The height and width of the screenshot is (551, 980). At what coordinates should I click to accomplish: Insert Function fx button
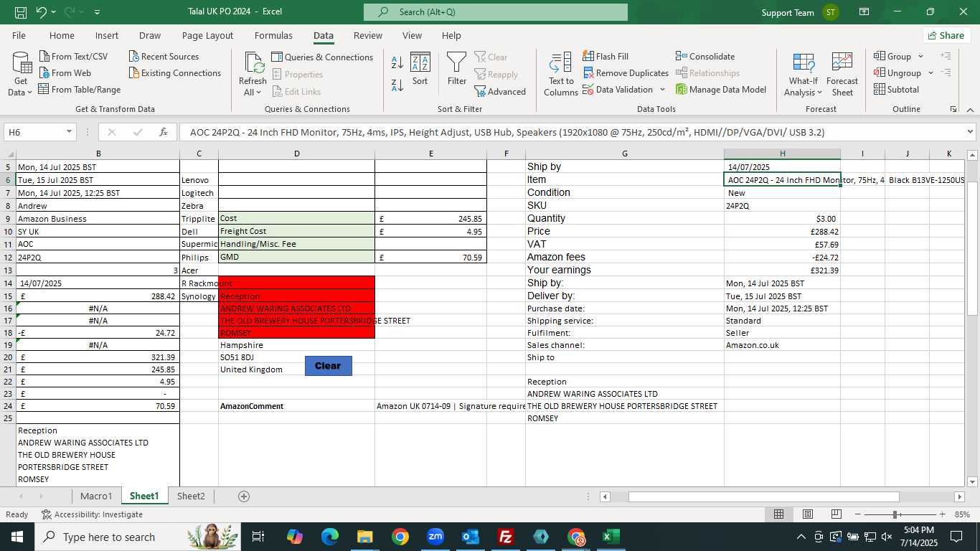tap(164, 132)
